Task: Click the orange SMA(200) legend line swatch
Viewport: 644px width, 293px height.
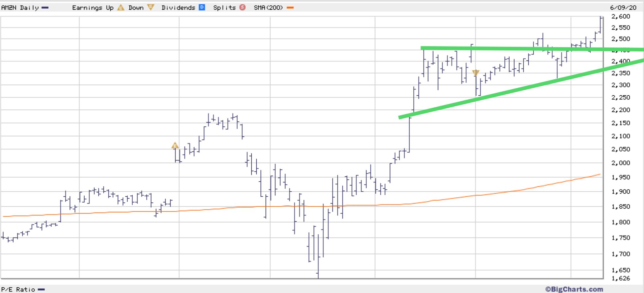Action: point(290,8)
